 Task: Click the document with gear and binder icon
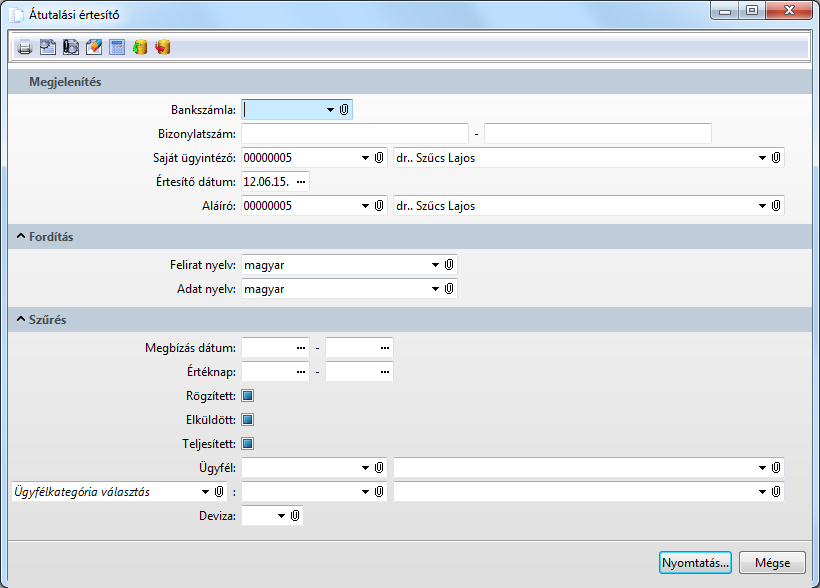click(x=71, y=48)
